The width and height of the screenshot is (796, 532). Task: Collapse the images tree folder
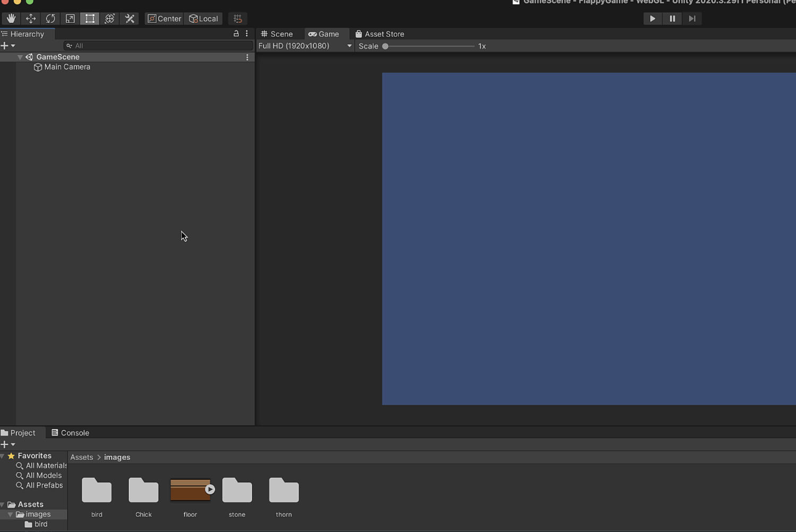(10, 514)
